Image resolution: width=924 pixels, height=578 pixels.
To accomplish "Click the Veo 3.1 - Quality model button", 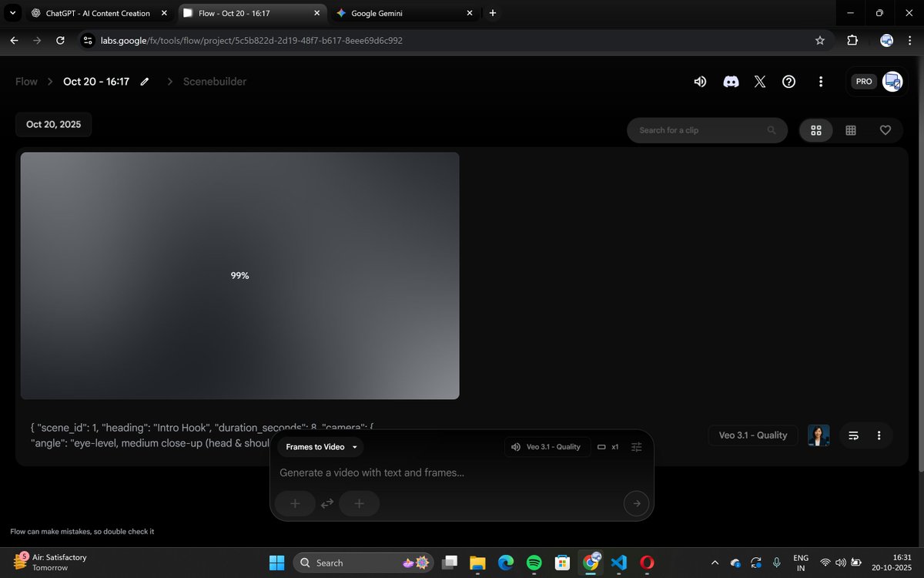I will coord(752,435).
